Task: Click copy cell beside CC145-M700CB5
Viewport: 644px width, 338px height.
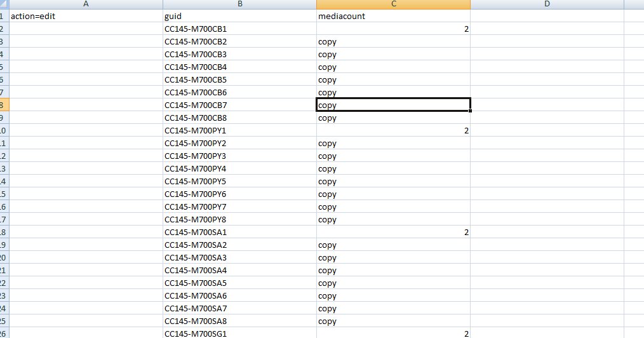Action: pyautogui.click(x=394, y=79)
